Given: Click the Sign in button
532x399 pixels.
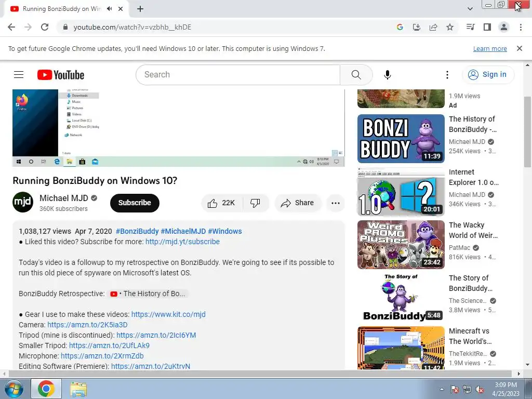Looking at the screenshot, I should [488, 75].
